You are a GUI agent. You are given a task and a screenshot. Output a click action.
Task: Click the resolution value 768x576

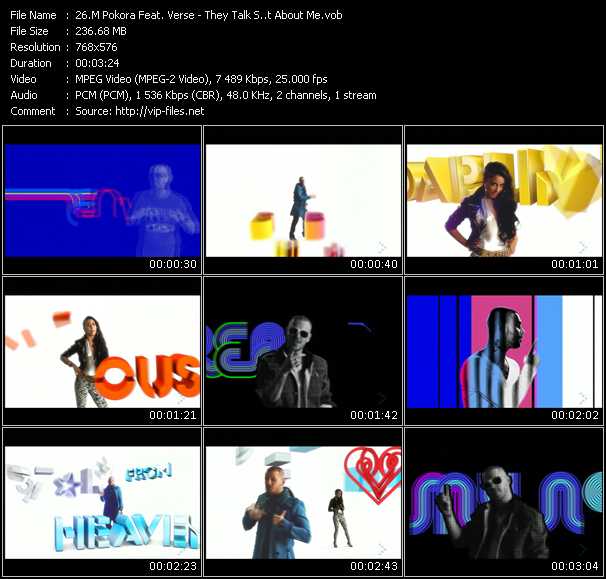coord(96,47)
